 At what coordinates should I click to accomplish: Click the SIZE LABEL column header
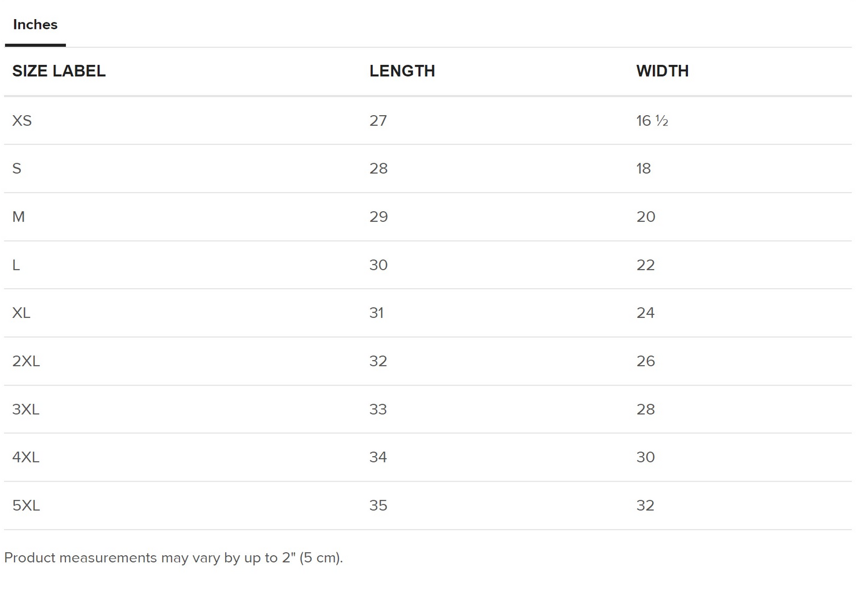pyautogui.click(x=59, y=71)
